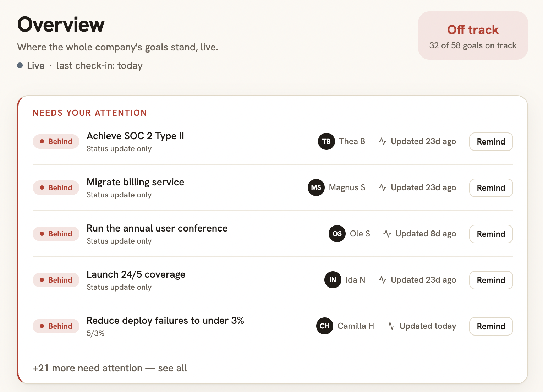Click Behind badge on Migrate billing row

point(56,187)
